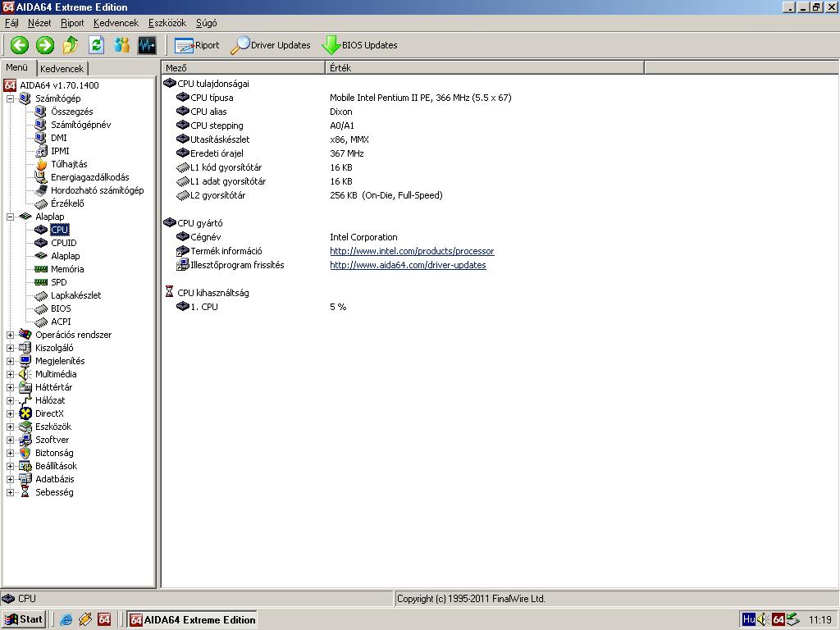The image size is (840, 630).
Task: Click the green Back arrow icon
Action: coord(20,45)
